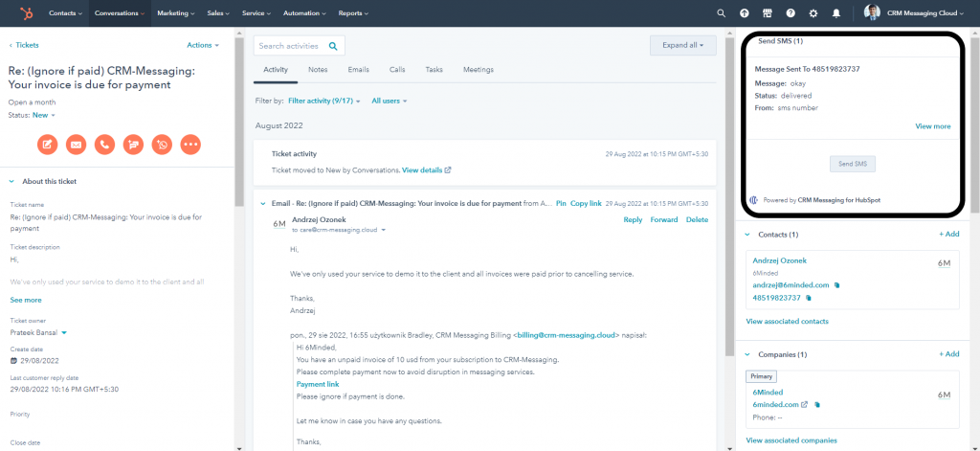Open more actions ellipsis round icon
This screenshot has width=980, height=451.
[x=190, y=145]
